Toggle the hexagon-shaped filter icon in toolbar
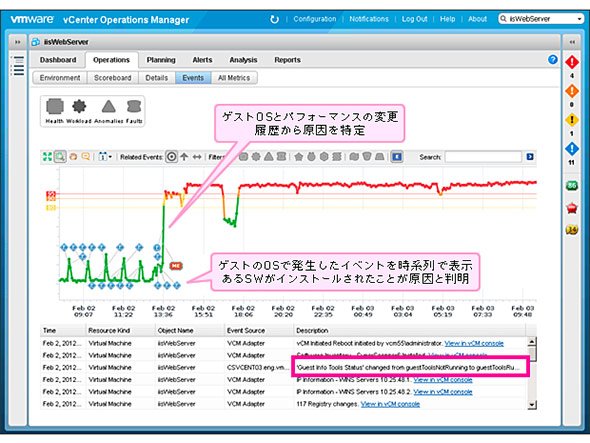The image size is (590, 443). click(324, 157)
